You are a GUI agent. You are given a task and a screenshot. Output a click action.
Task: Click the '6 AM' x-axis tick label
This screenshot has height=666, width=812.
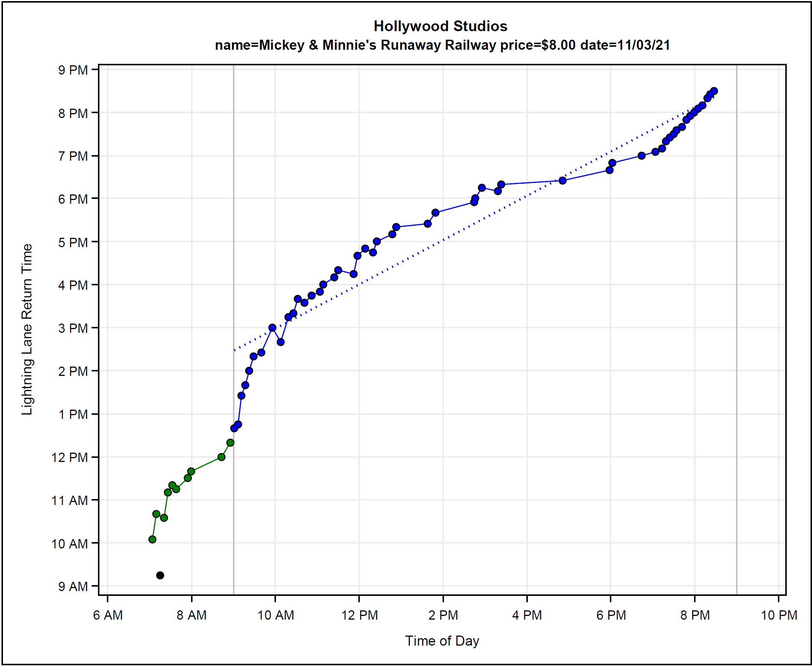(x=108, y=616)
